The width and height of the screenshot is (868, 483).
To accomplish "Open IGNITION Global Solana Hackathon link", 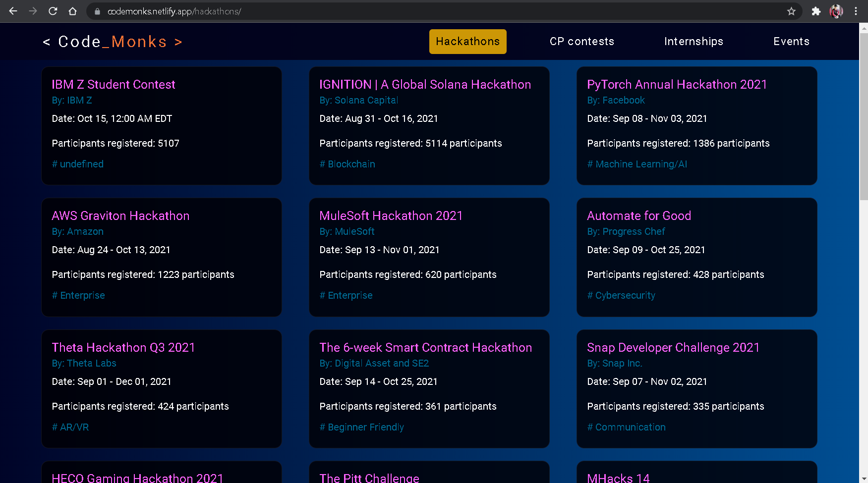I will tap(425, 85).
